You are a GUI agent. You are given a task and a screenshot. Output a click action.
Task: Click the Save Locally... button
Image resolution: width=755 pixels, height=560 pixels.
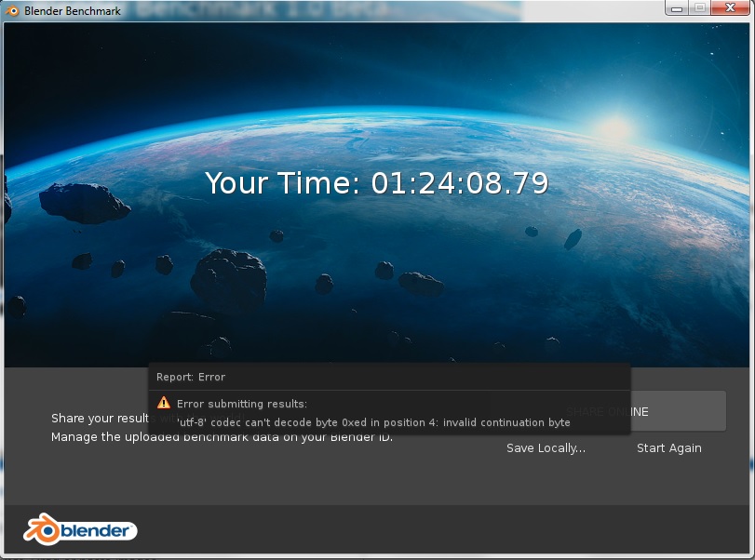(x=546, y=448)
